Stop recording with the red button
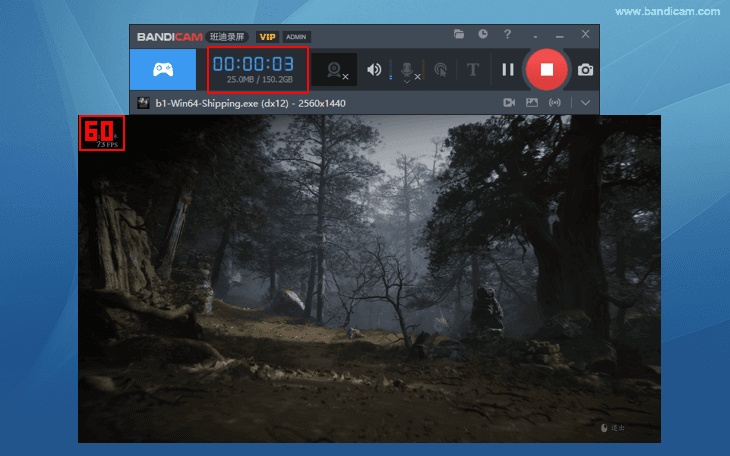 click(x=546, y=70)
